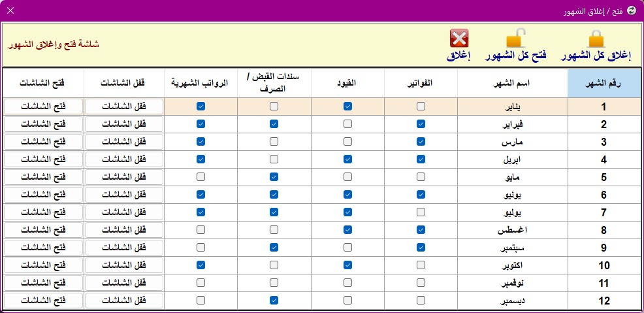Select row number 9 cell
This screenshot has width=644, height=313.
click(604, 248)
